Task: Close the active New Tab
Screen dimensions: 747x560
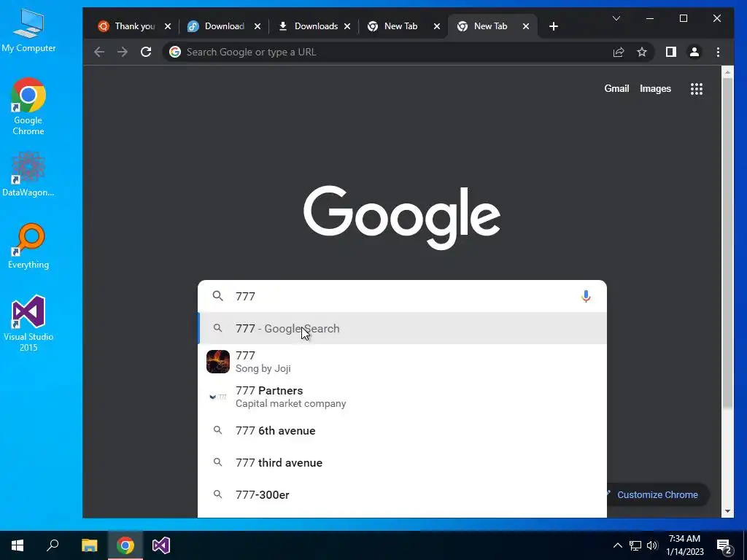Action: point(526,26)
